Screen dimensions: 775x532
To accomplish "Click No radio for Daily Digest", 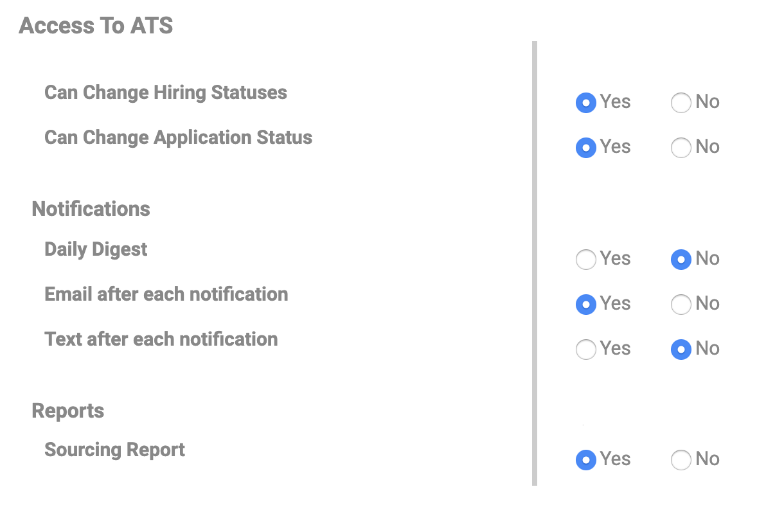I will tap(681, 260).
